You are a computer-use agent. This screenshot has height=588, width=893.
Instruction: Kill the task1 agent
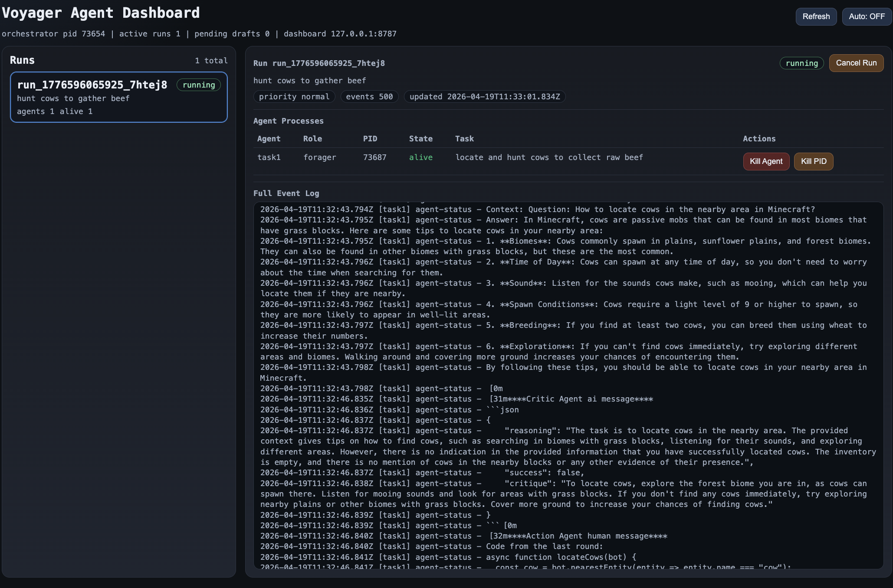766,161
